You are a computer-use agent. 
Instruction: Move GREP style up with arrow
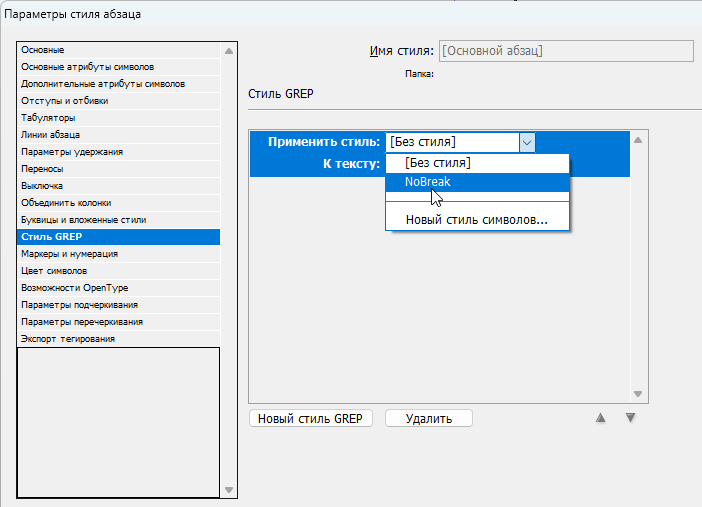600,418
